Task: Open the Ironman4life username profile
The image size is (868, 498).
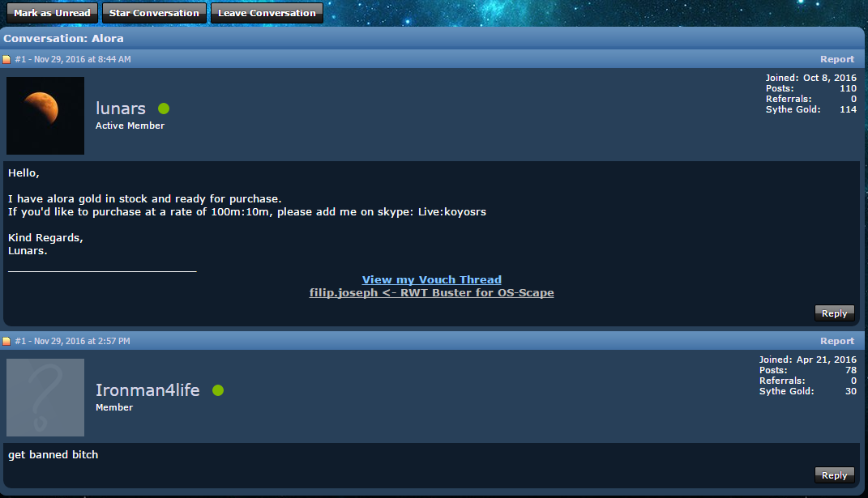Action: pyautogui.click(x=148, y=390)
